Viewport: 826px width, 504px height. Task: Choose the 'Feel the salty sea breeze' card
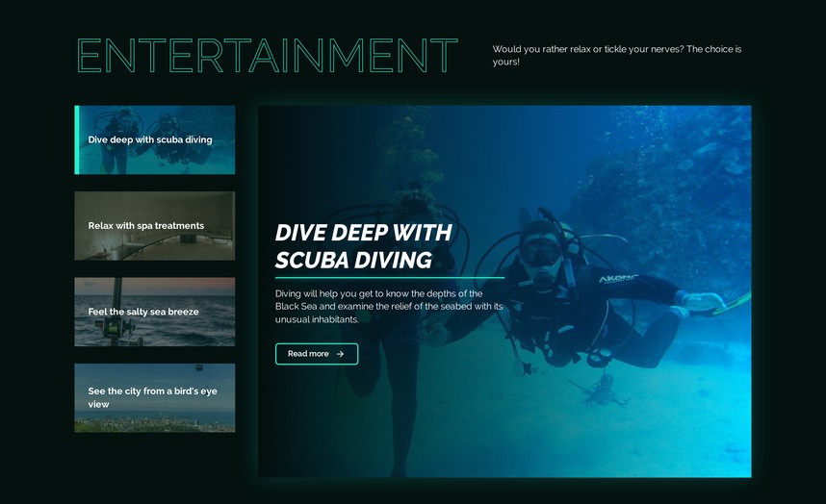click(x=155, y=312)
